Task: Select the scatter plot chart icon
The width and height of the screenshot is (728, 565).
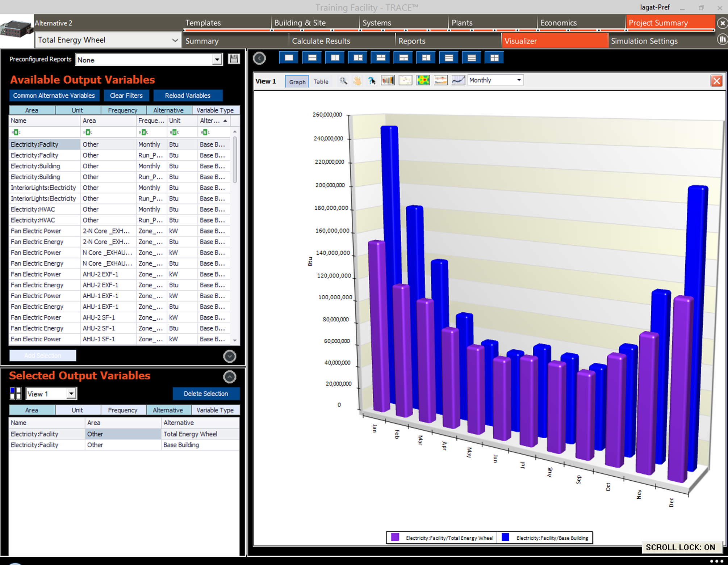Action: tap(405, 80)
